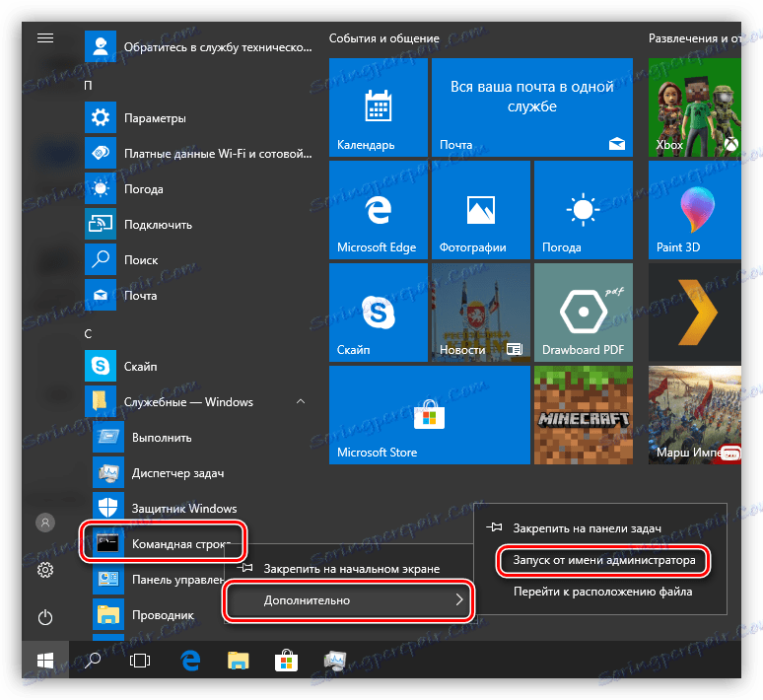Click the Развлечения group header
This screenshot has width=763, height=700.
pyautogui.click(x=694, y=38)
